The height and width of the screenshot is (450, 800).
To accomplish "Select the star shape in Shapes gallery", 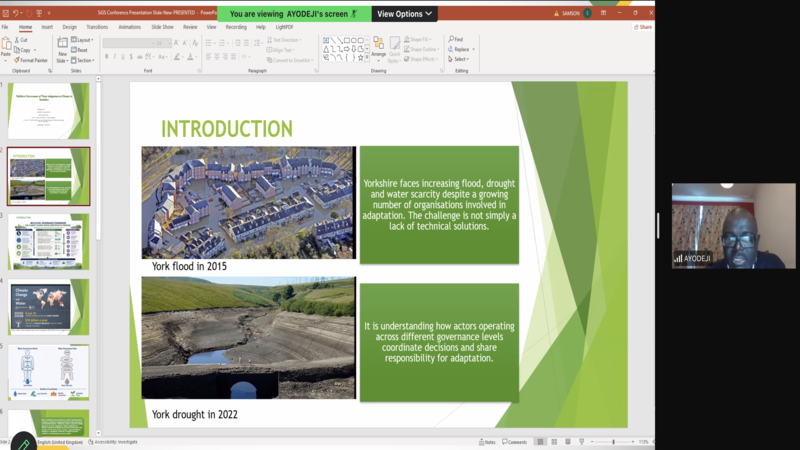I will click(x=360, y=58).
